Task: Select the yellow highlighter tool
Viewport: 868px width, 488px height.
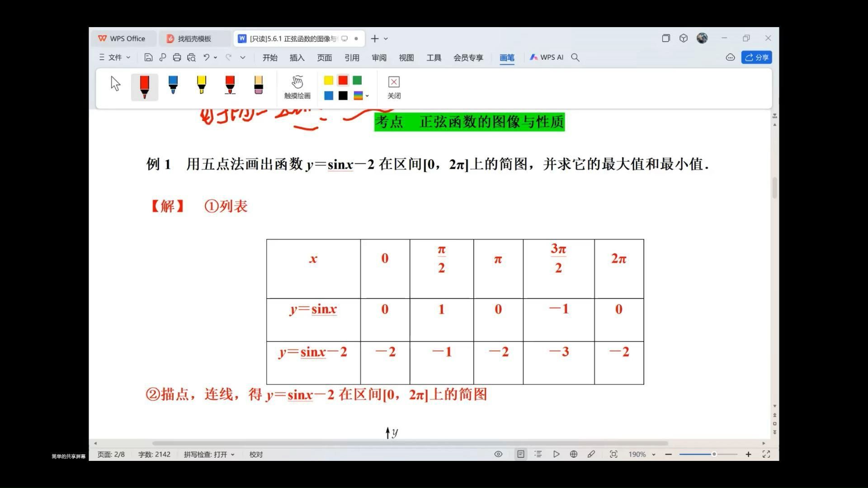Action: click(202, 86)
